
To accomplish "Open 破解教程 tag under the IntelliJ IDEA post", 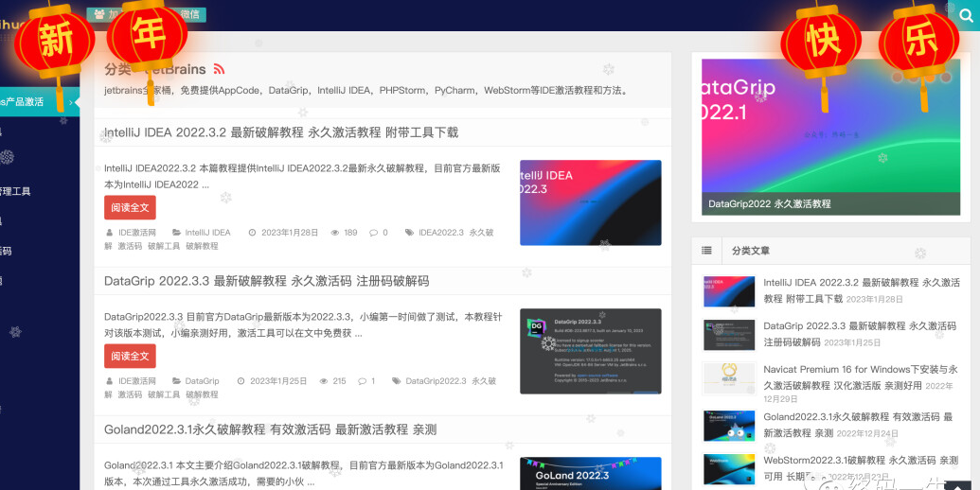I will [x=202, y=246].
